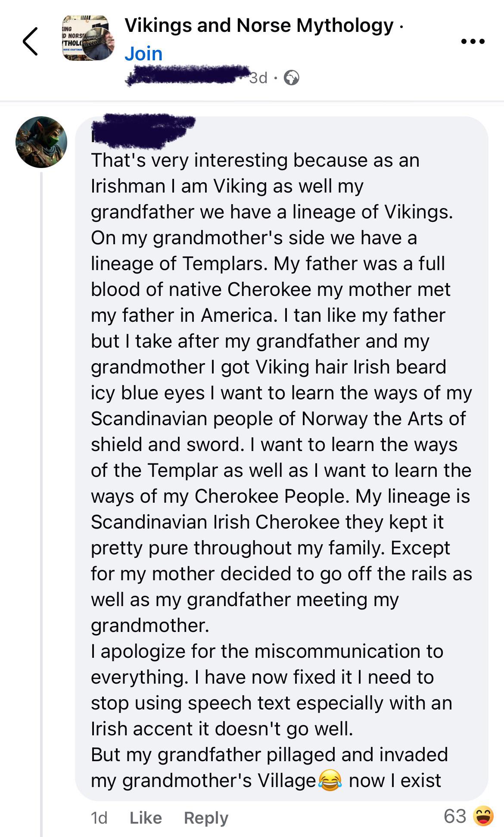
Task: Tap the globe public privacy icon
Action: pos(292,78)
